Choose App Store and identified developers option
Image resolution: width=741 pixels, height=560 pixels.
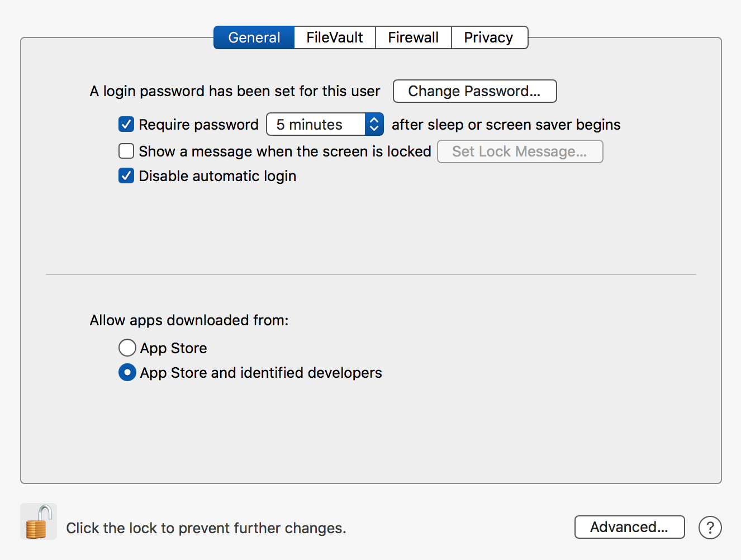click(127, 373)
